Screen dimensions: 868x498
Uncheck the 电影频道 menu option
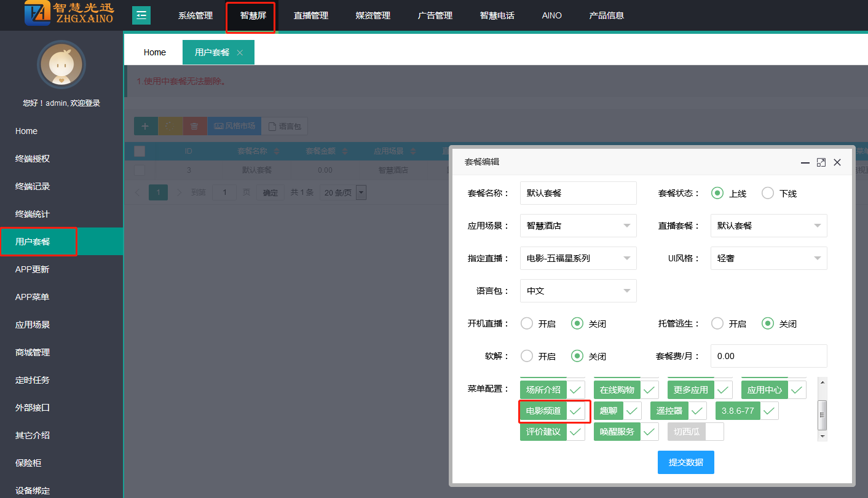point(575,411)
